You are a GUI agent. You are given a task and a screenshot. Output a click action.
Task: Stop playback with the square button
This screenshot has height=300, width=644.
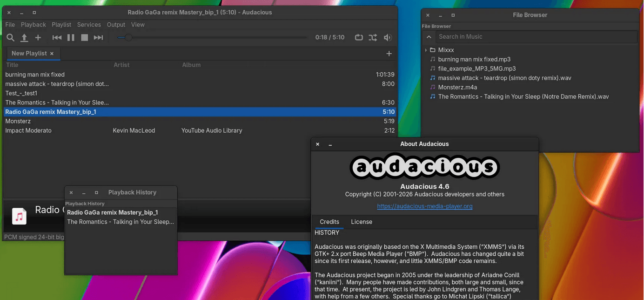[x=84, y=38]
